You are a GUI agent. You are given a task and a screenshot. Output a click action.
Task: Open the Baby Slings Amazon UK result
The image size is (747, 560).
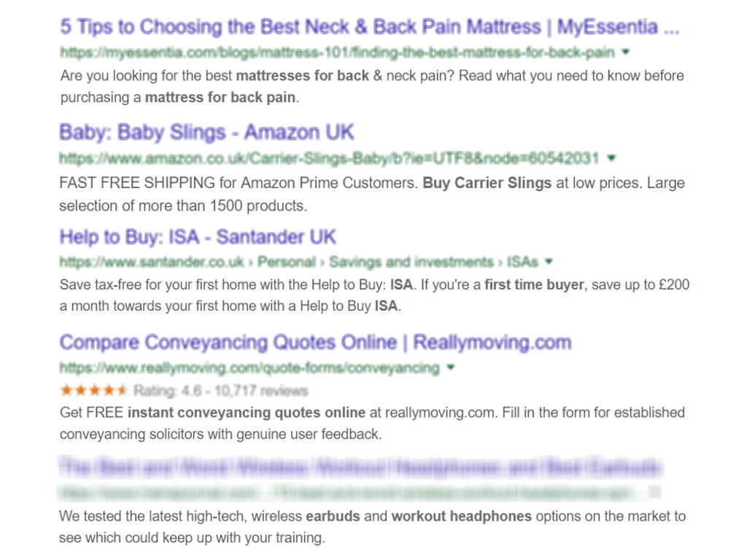(x=206, y=133)
